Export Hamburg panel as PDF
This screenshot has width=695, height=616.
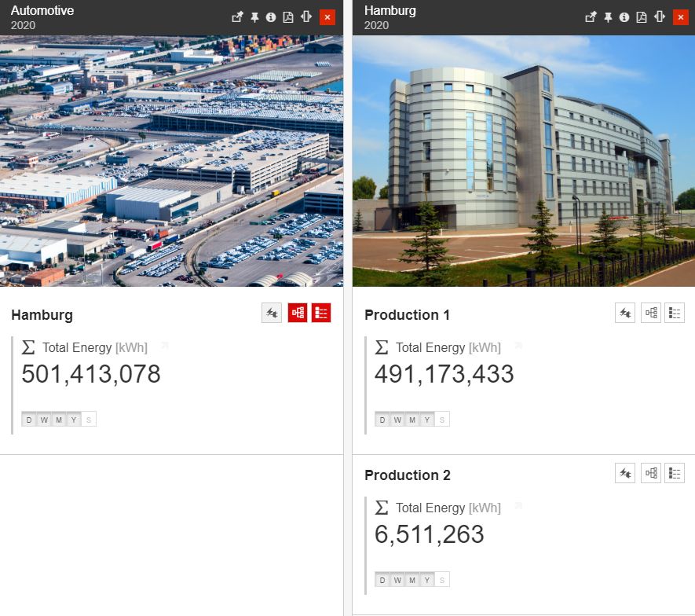[642, 17]
